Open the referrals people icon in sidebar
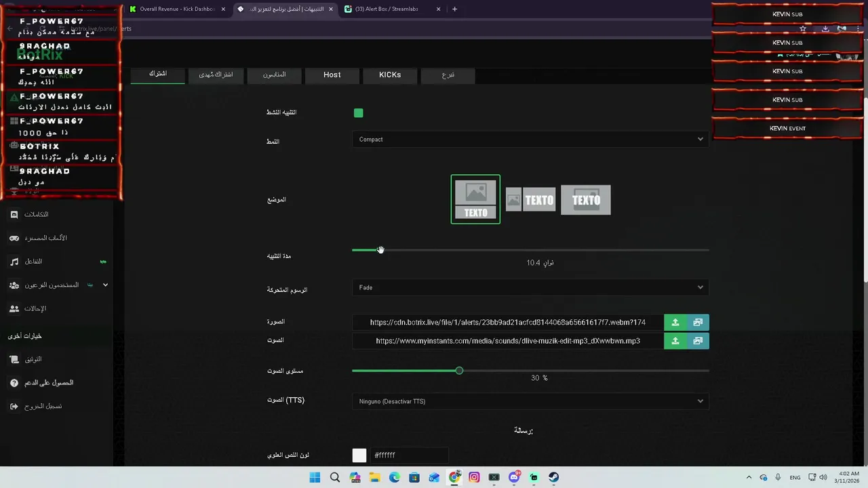868x488 pixels. pyautogui.click(x=14, y=308)
